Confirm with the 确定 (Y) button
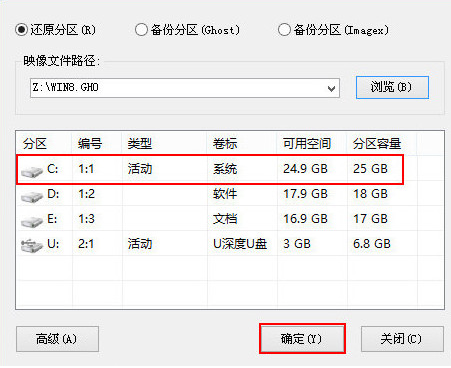This screenshot has width=451, height=368. point(302,339)
